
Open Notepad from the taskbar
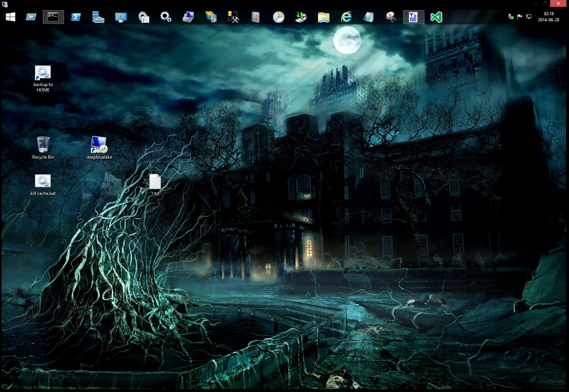(368, 17)
